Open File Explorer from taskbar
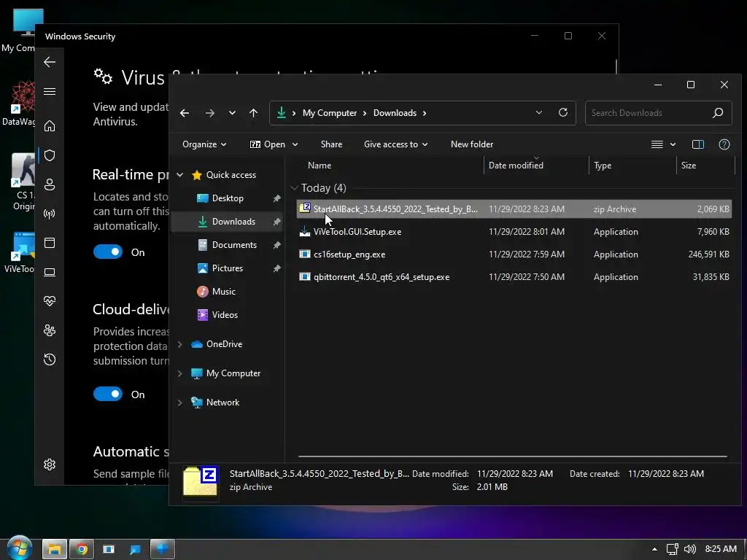Image resolution: width=747 pixels, height=560 pixels. point(54,549)
